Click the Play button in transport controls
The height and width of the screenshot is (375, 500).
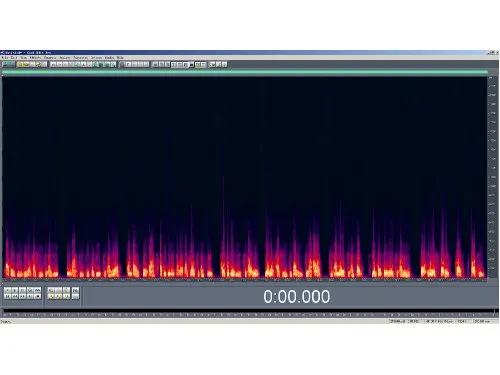(15, 291)
